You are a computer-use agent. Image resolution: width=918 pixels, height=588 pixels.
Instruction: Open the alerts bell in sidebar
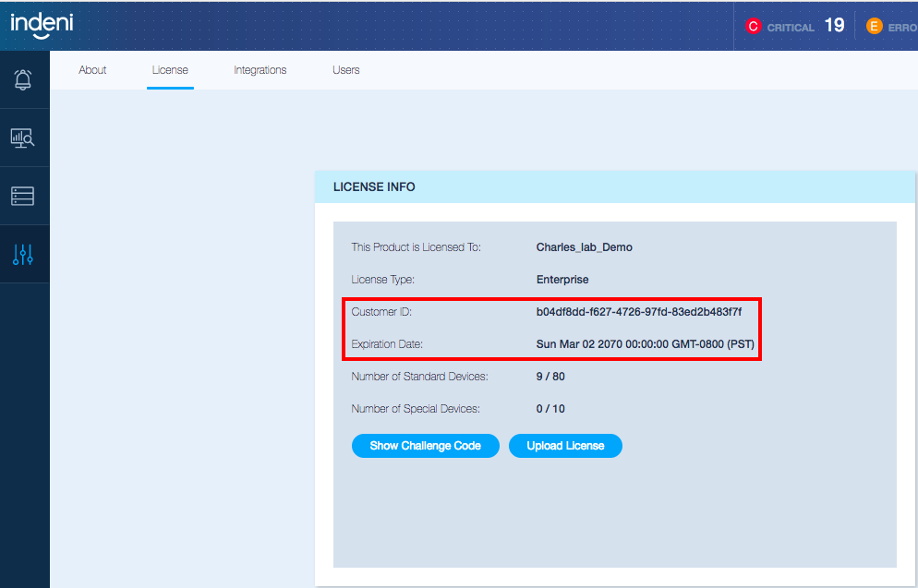[x=24, y=79]
